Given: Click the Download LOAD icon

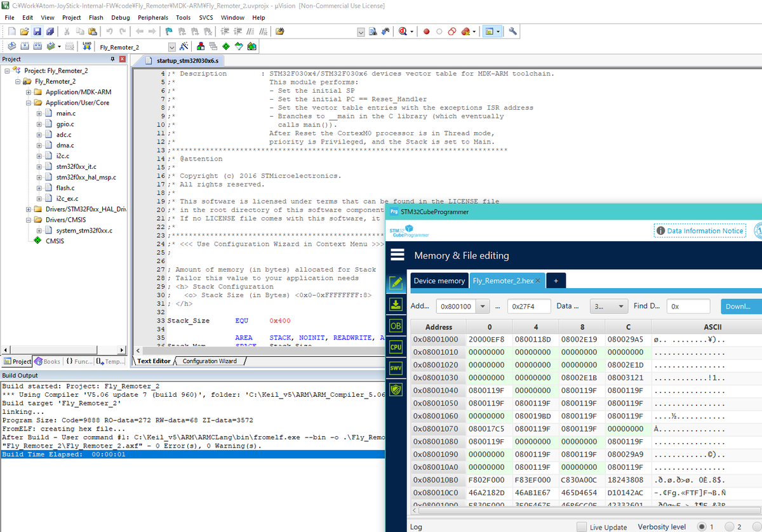Looking at the screenshot, I should pos(87,46).
